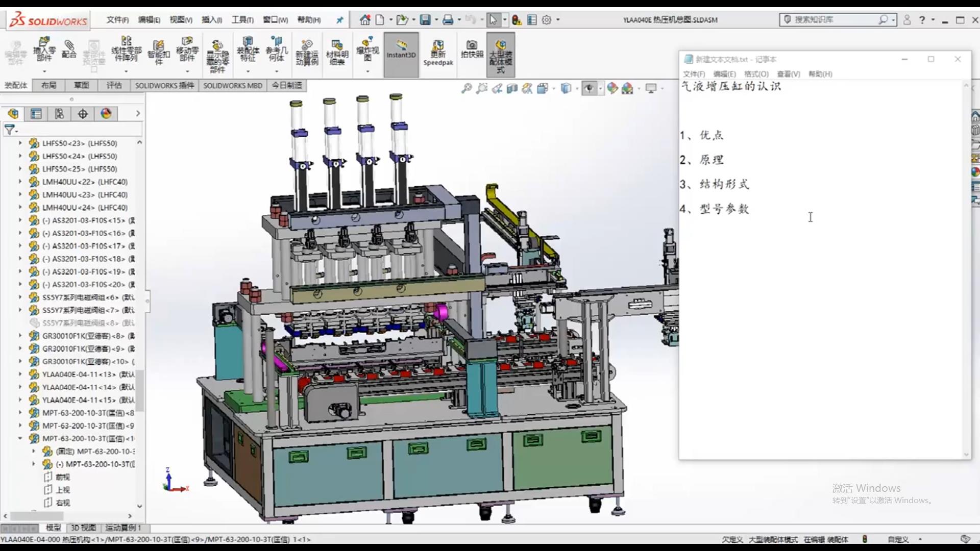
Task: Toggle Instant3D mode
Action: [401, 55]
